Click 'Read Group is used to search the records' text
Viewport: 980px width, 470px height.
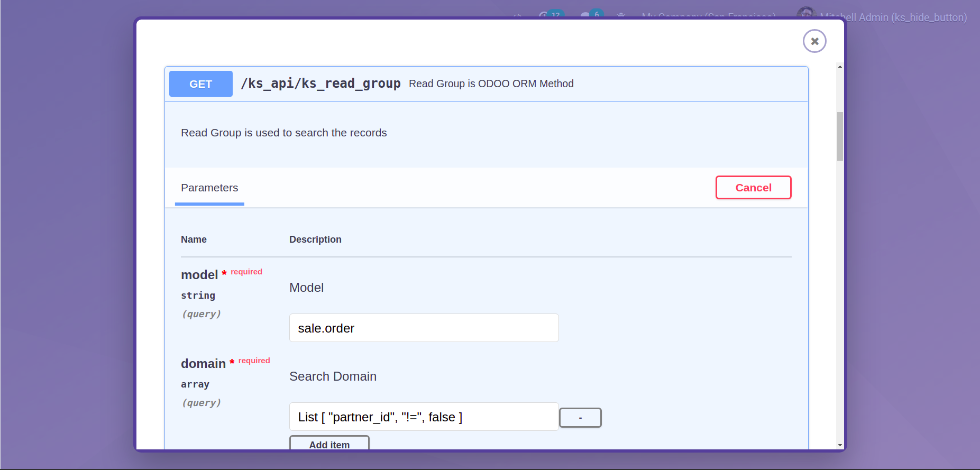284,133
